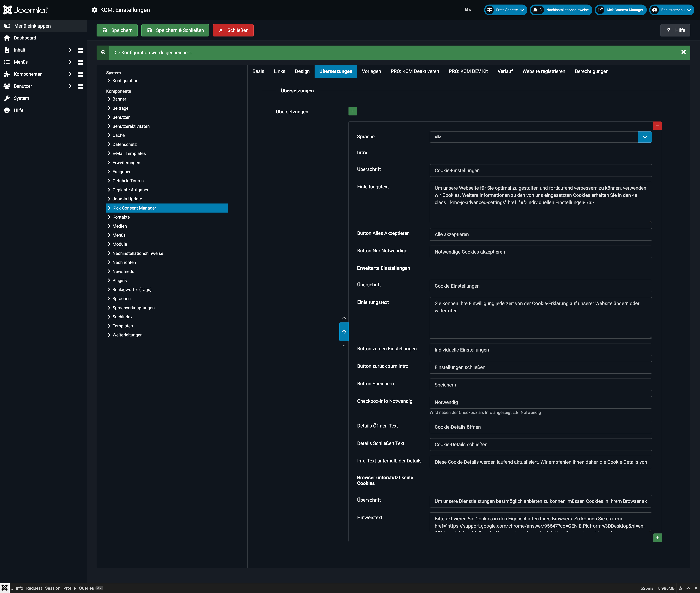Move translation up with arrow
This screenshot has height=593, width=700.
pos(344,318)
